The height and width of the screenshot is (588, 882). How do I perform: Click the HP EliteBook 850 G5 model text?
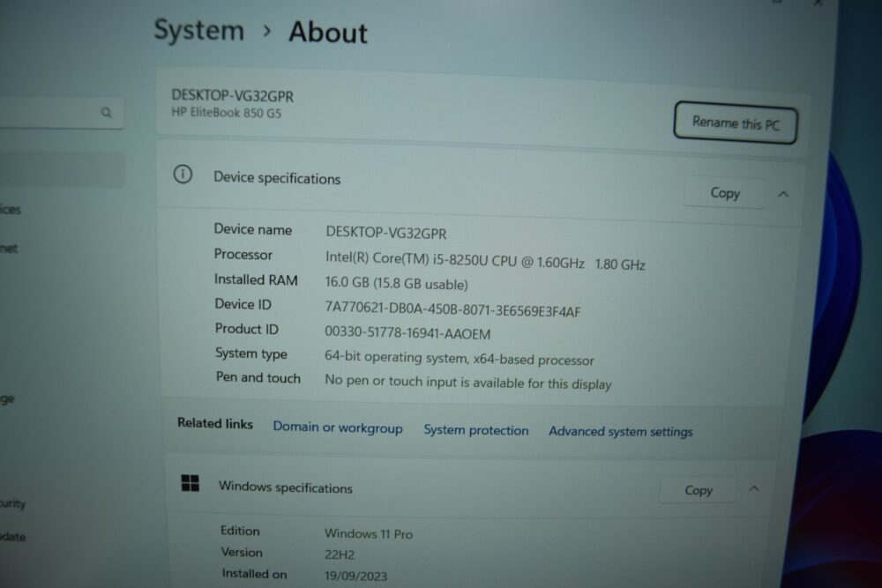click(x=226, y=113)
